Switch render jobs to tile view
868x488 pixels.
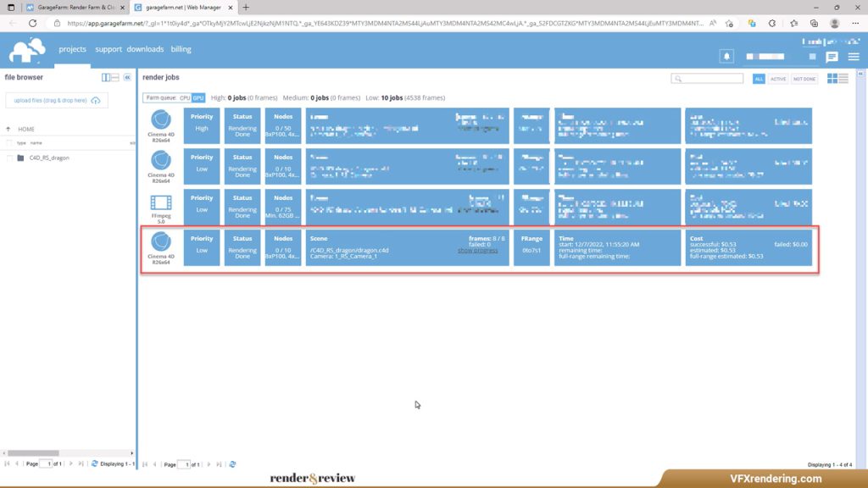(832, 79)
